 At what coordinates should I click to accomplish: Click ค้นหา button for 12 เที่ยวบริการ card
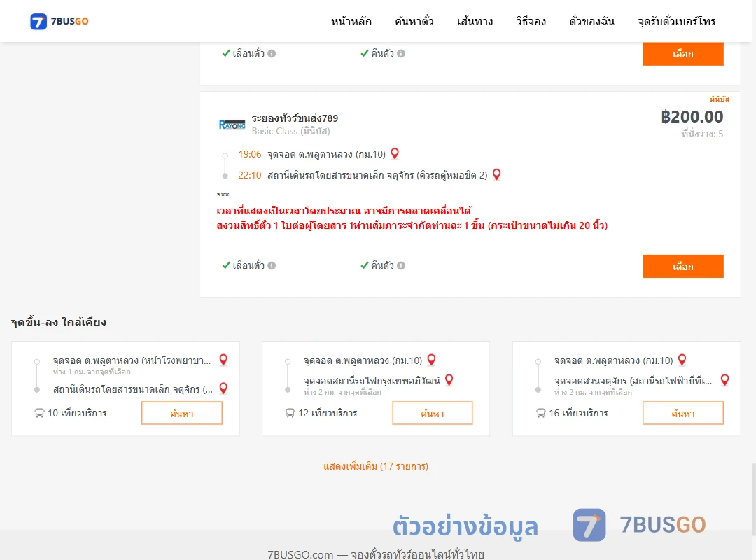[433, 414]
